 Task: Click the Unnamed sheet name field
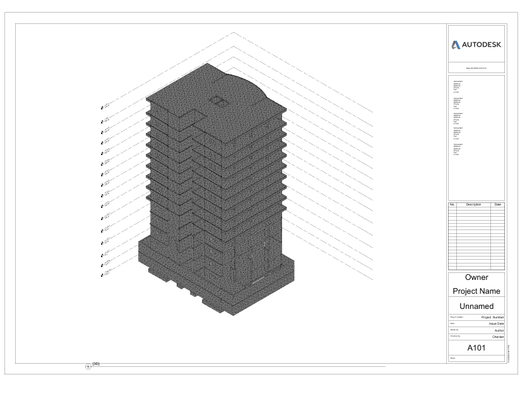pos(476,306)
